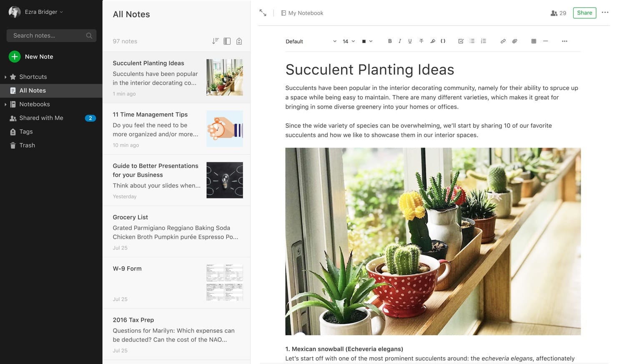
Task: Add a hyperlink using the link icon
Action: point(503,41)
